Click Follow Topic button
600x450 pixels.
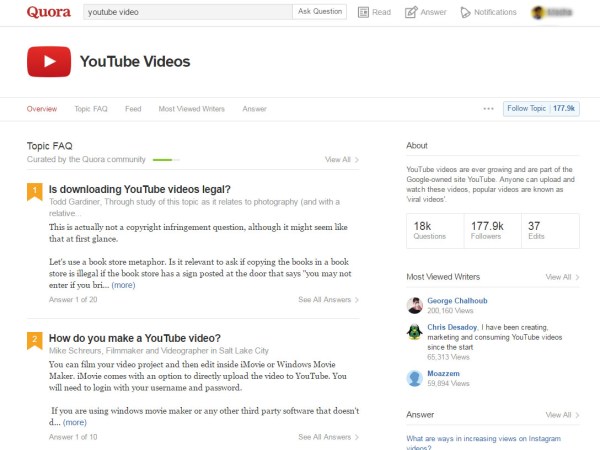pos(541,109)
